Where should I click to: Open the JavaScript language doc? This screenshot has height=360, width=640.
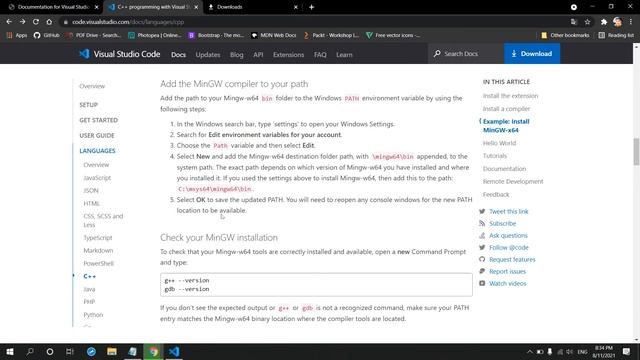coord(97,178)
